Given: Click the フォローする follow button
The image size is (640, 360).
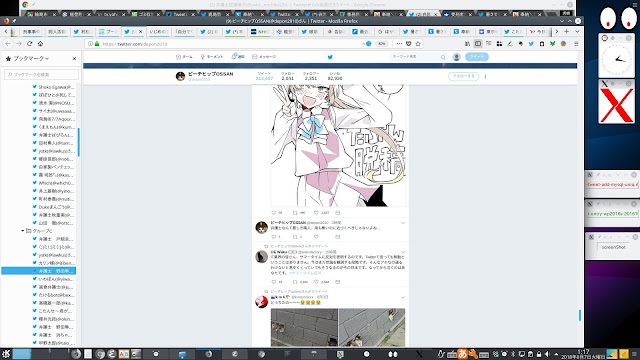Looking at the screenshot, I should pyautogui.click(x=463, y=76).
